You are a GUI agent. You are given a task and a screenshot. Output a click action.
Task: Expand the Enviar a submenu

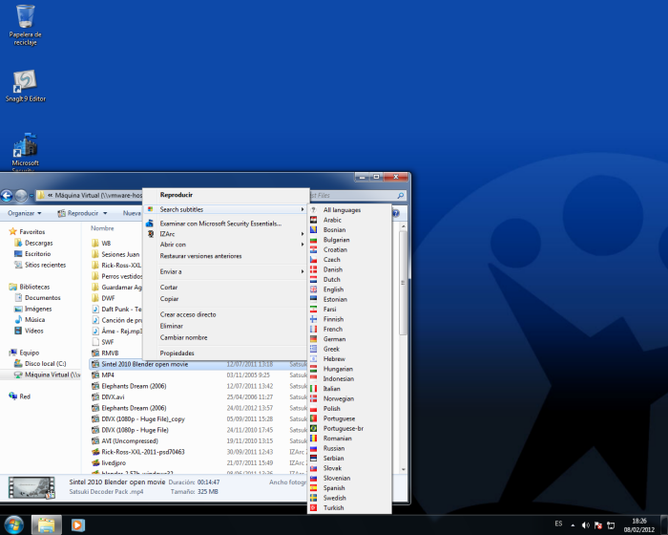tap(226, 271)
